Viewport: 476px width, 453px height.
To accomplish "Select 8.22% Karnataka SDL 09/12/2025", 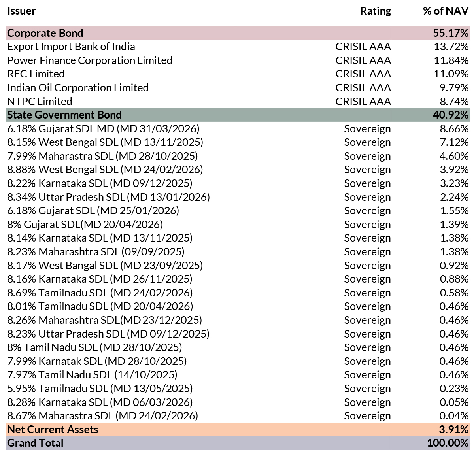I will coord(100,183).
